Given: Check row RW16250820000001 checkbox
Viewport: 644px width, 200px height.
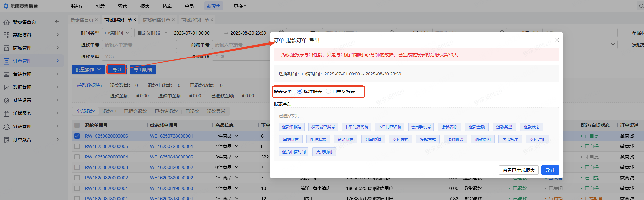Looking at the screenshot, I should click(x=77, y=188).
